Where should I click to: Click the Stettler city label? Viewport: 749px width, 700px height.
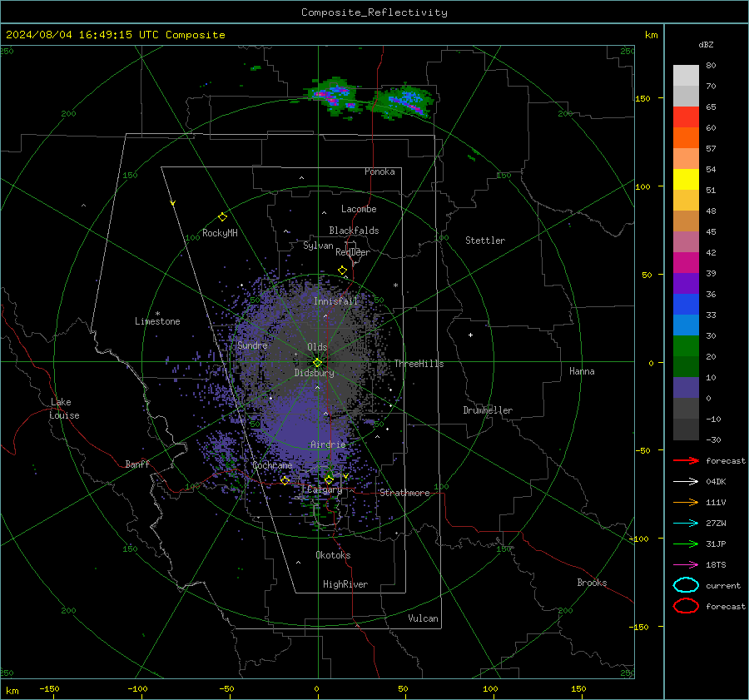click(485, 241)
